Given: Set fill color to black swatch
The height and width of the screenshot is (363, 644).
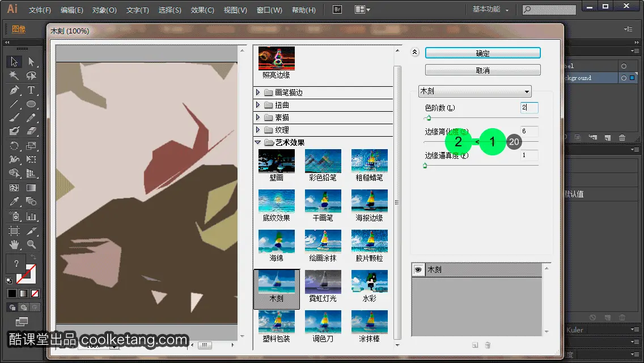Looking at the screenshot, I should click(12, 294).
